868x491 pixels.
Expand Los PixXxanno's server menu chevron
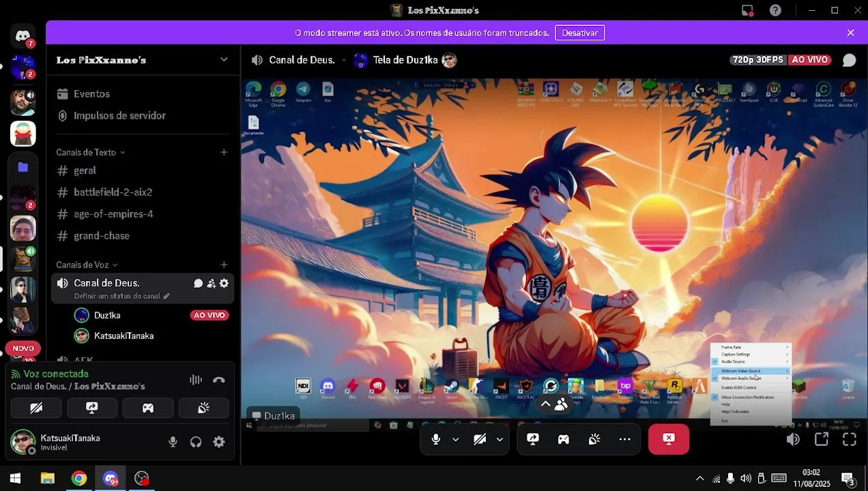(224, 59)
